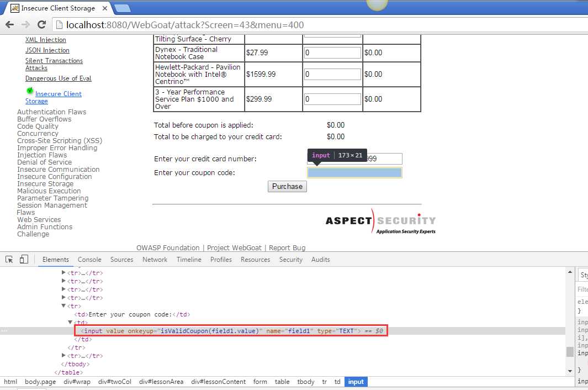Go forward using the browser forward arrow
The image size is (588, 390).
pyautogui.click(x=25, y=25)
